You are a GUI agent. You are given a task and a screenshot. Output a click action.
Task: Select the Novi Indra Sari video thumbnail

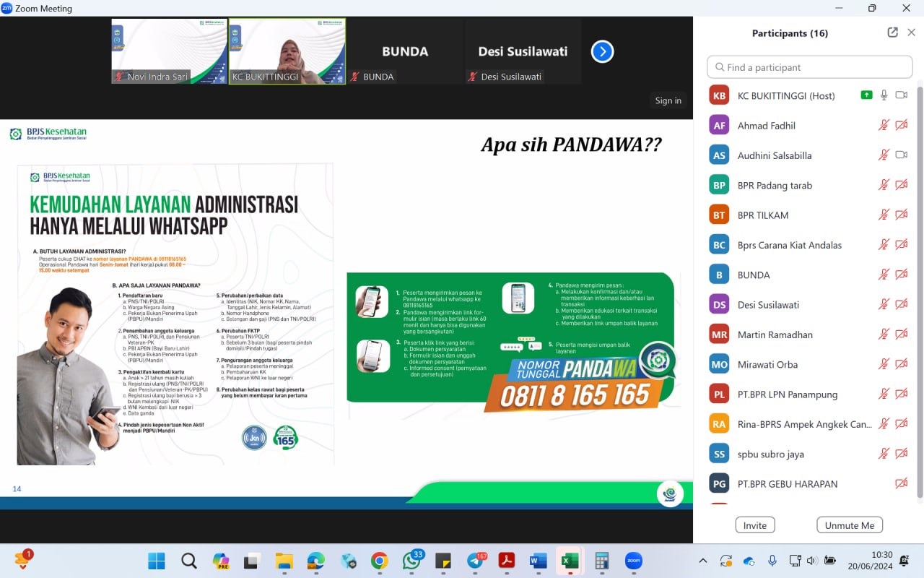[x=170, y=51]
